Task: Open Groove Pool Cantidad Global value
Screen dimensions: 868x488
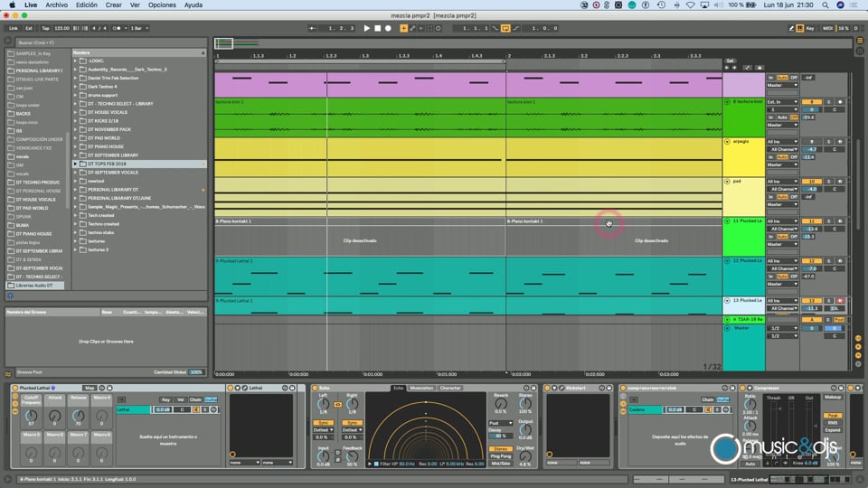Action: coord(196,372)
